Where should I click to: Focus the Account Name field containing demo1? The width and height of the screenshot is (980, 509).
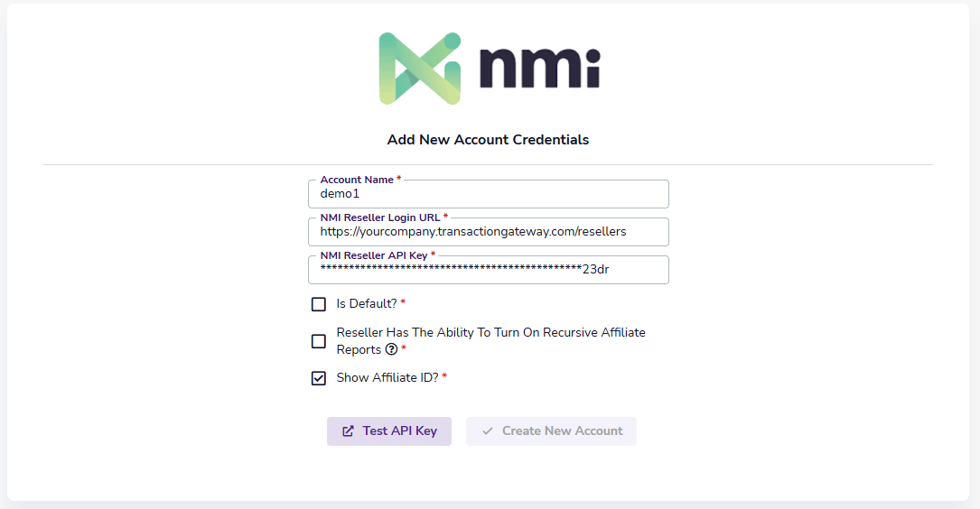(x=488, y=195)
